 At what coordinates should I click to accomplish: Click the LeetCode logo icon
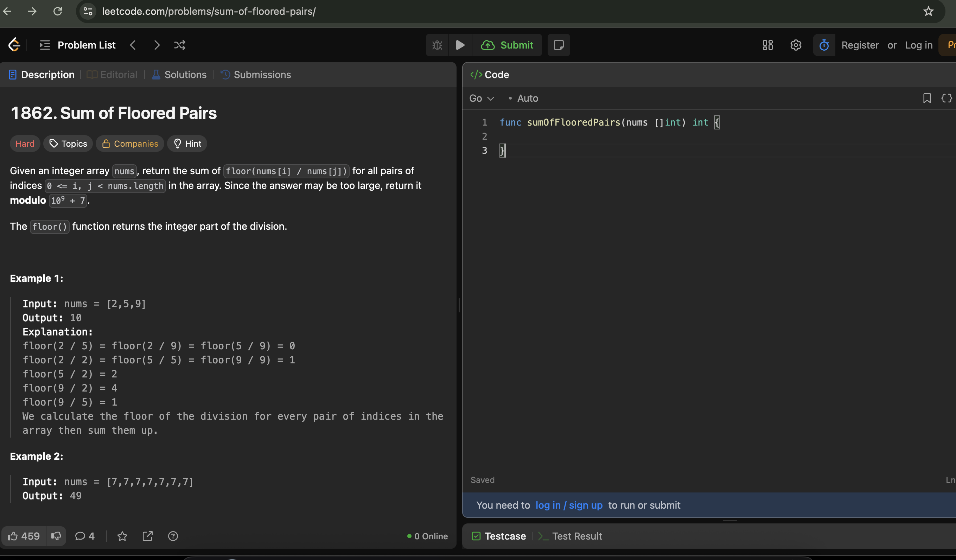14,45
